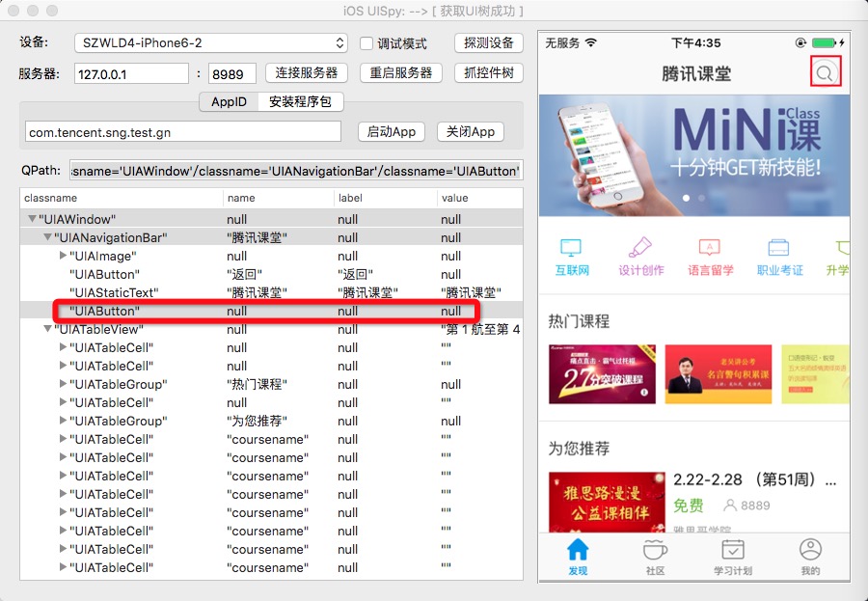The image size is (868, 601).
Task: Tap the 2.22-2.28 (第51周) course title
Action: 755,479
